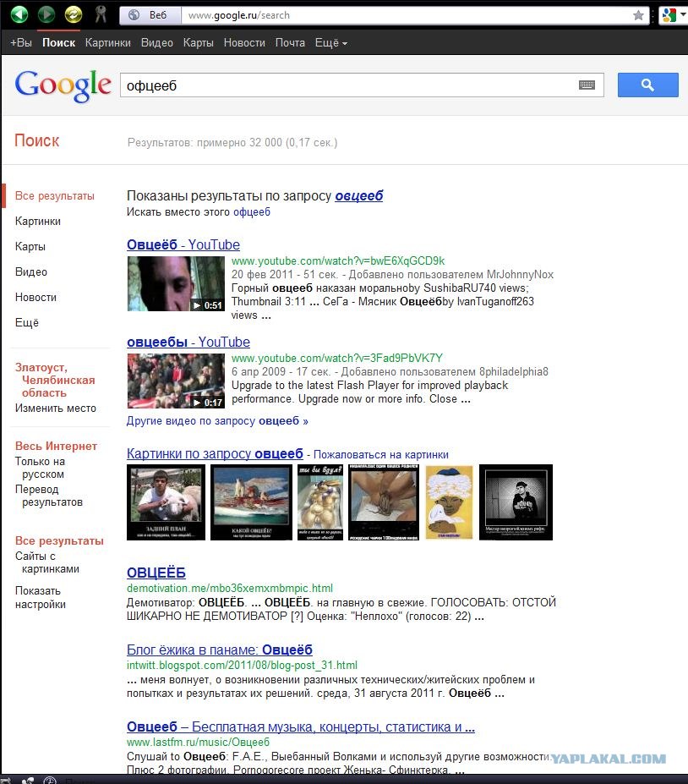The image size is (688, 784).
Task: Open Картинки по запросу овцееб link
Action: tap(215, 453)
